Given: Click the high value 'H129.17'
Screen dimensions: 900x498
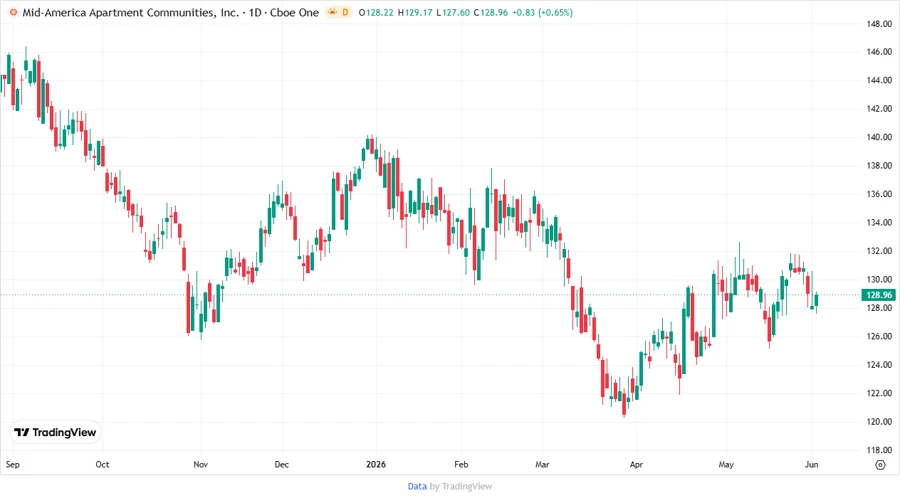Looking at the screenshot, I should point(415,13).
